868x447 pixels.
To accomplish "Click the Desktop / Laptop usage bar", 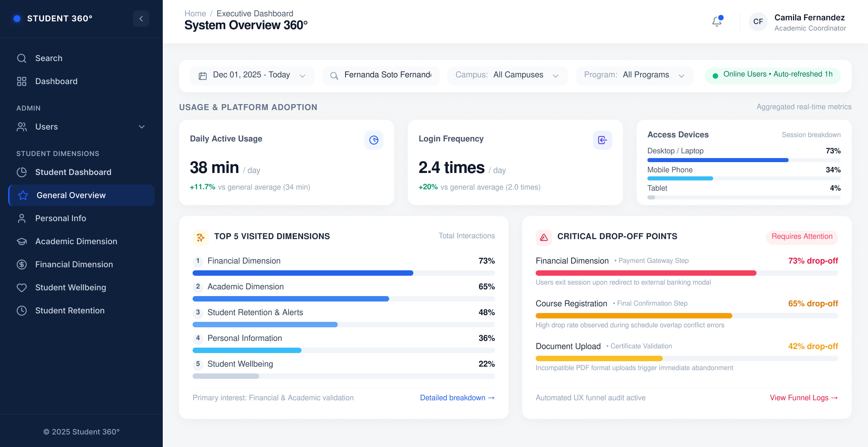I will pos(744,160).
